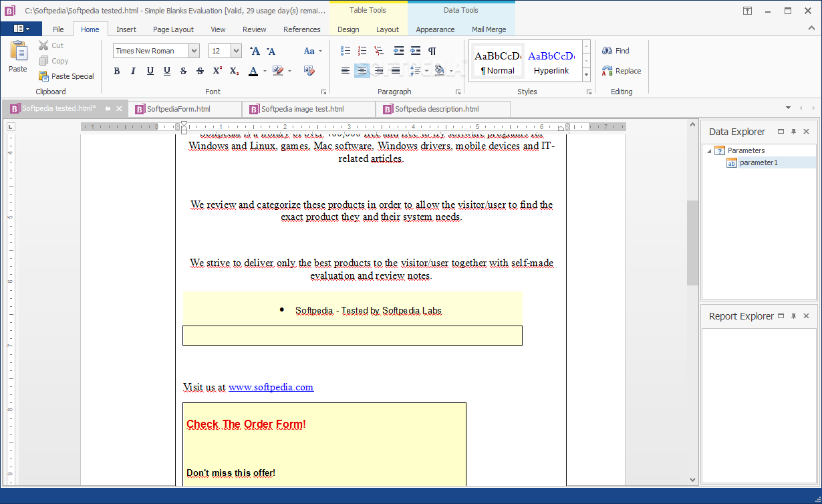Apply subscript formatting
The width and height of the screenshot is (822, 504).
coord(234,71)
